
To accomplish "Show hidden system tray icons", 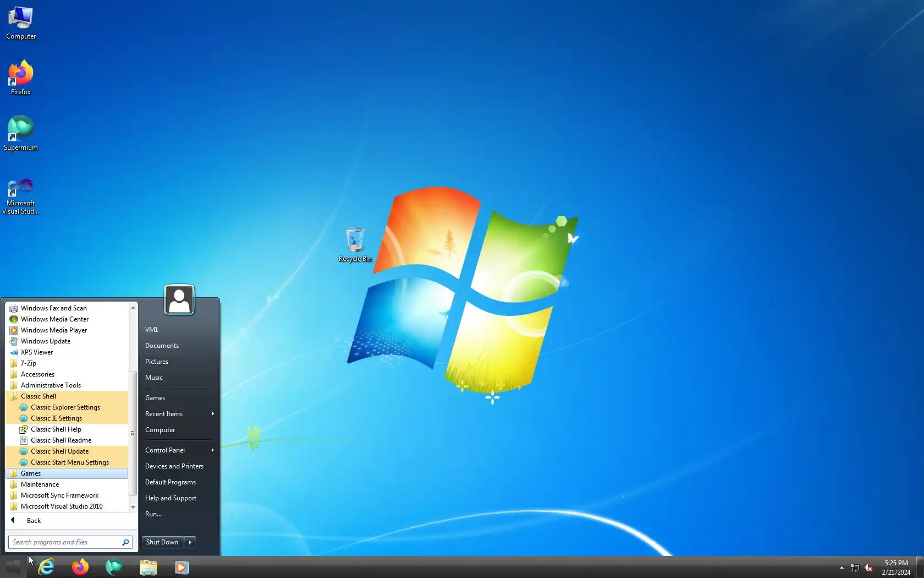I will [x=842, y=568].
